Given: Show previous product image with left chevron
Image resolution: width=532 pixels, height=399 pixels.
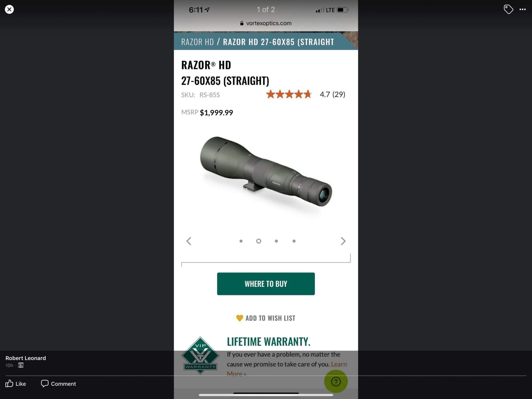Looking at the screenshot, I should tap(189, 241).
